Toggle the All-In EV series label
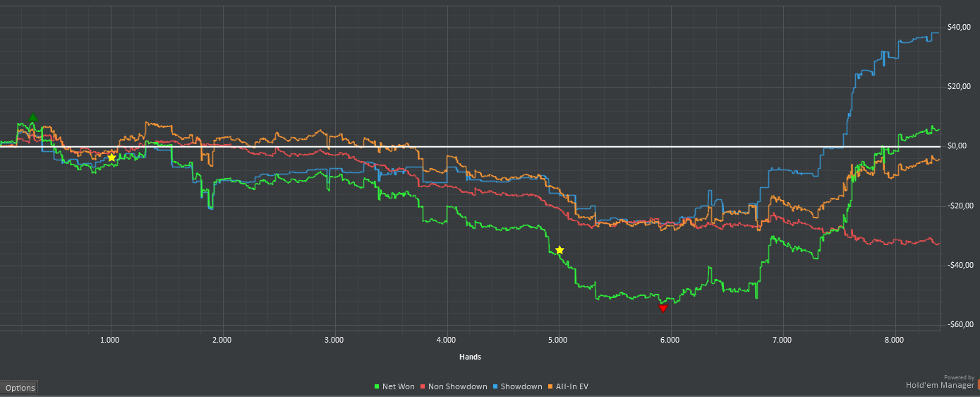This screenshot has height=397, width=980. 572,386
